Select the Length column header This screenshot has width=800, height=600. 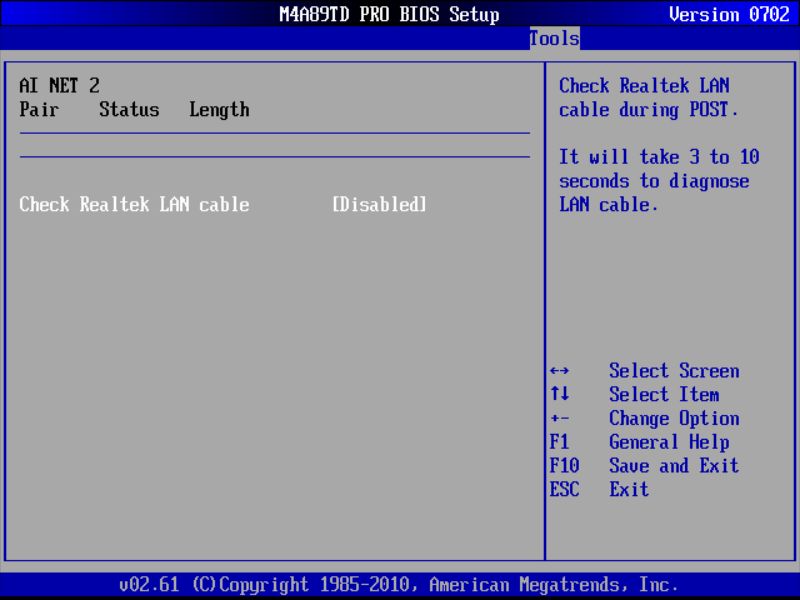[x=219, y=110]
